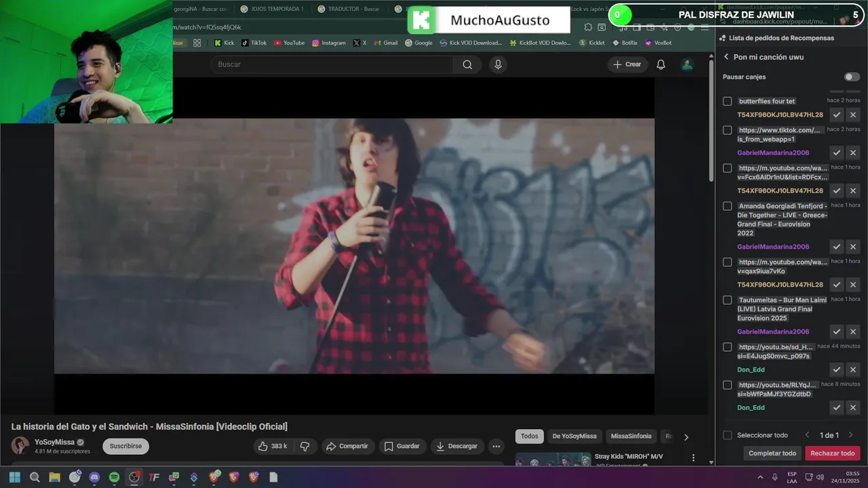Open more actions three-dot menu under video
Screen dimensions: 868x488
(496, 446)
